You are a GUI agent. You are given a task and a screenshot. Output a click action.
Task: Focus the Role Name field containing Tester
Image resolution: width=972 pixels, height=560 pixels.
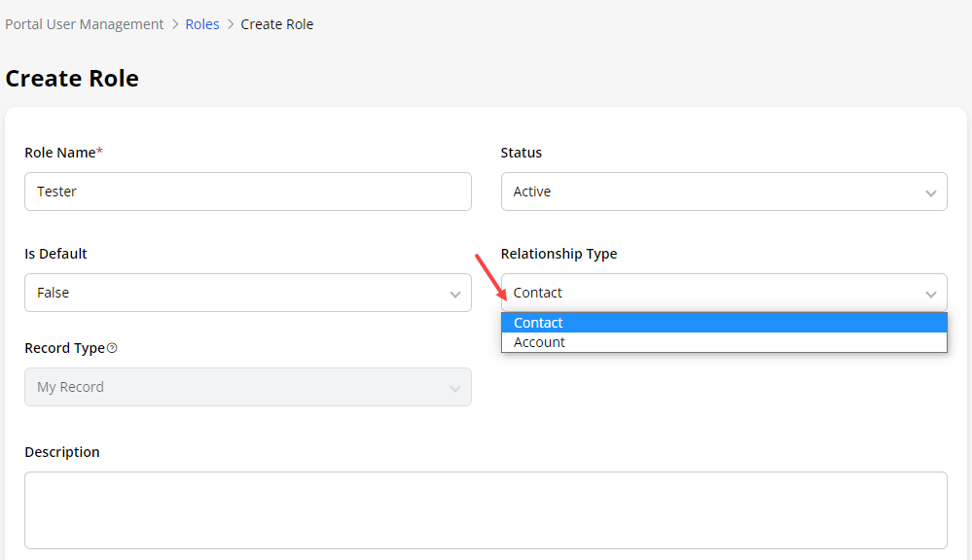247,192
